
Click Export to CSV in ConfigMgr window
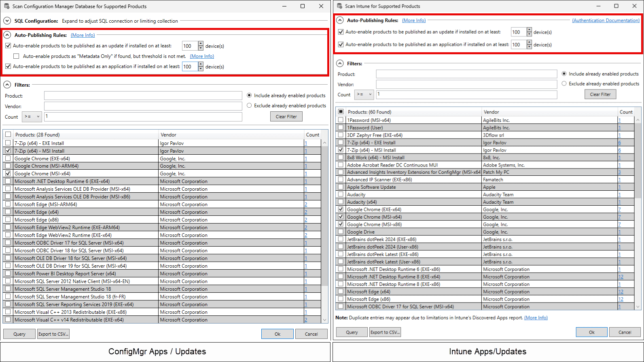coord(53,334)
